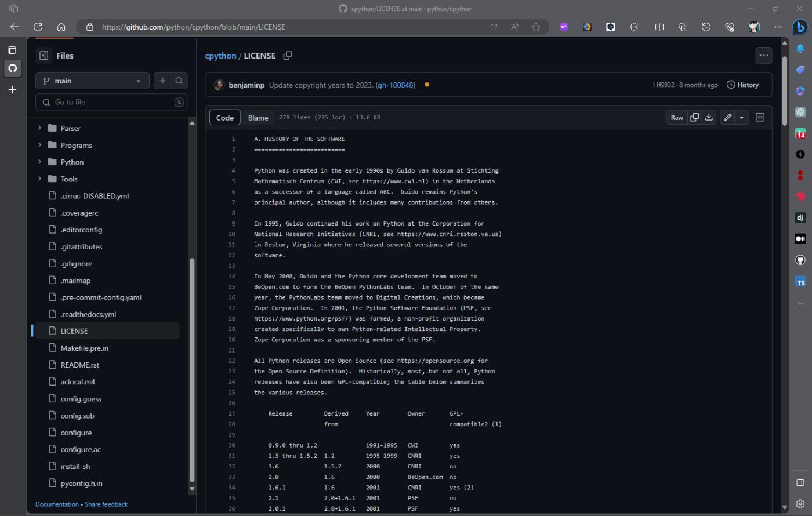Select line number 14 in the code
Screen dimensions: 812x516
pyautogui.click(x=231, y=276)
